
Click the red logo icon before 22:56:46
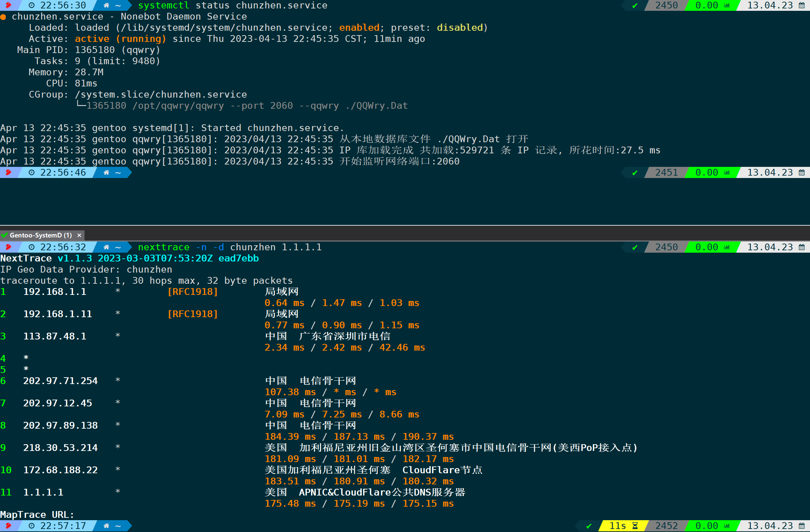(8, 173)
